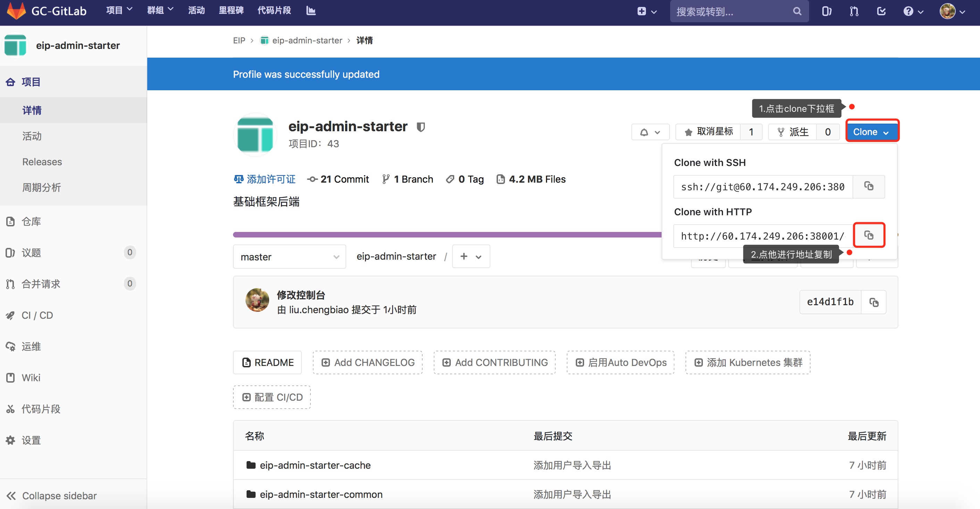Open the plus new-file dropdown
The image size is (980, 509).
pos(471,257)
